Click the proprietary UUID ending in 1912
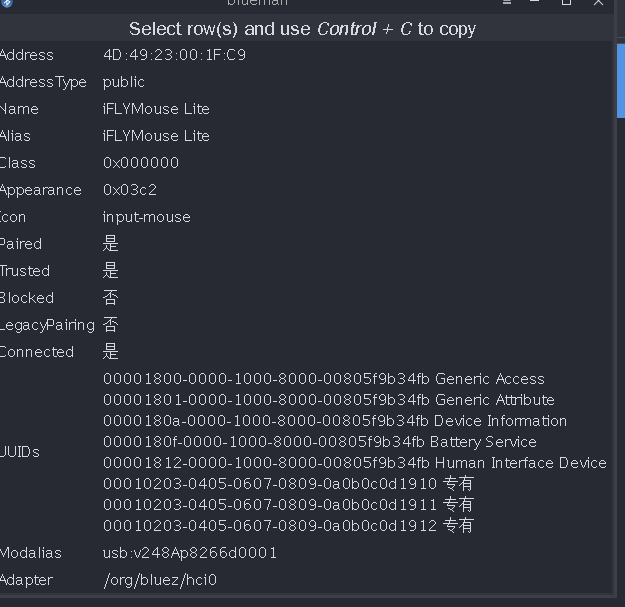The image size is (625, 607). 289,526
